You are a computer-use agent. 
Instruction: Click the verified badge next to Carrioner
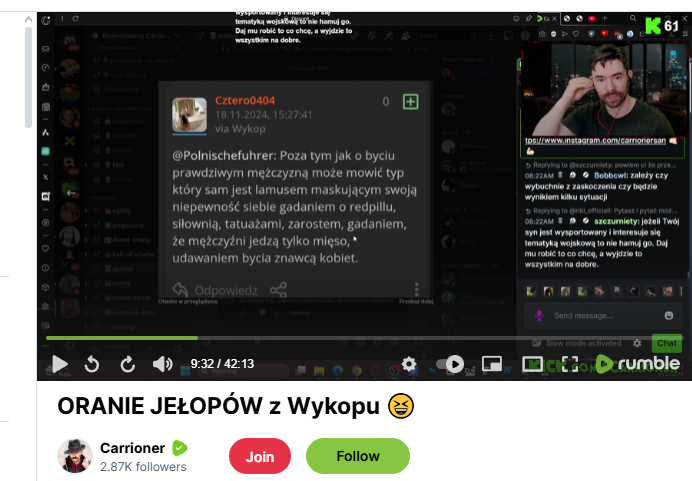[x=179, y=447]
